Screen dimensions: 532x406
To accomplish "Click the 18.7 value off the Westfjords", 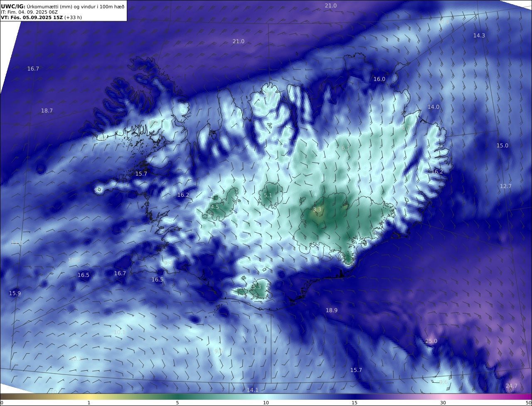I will point(47,111).
